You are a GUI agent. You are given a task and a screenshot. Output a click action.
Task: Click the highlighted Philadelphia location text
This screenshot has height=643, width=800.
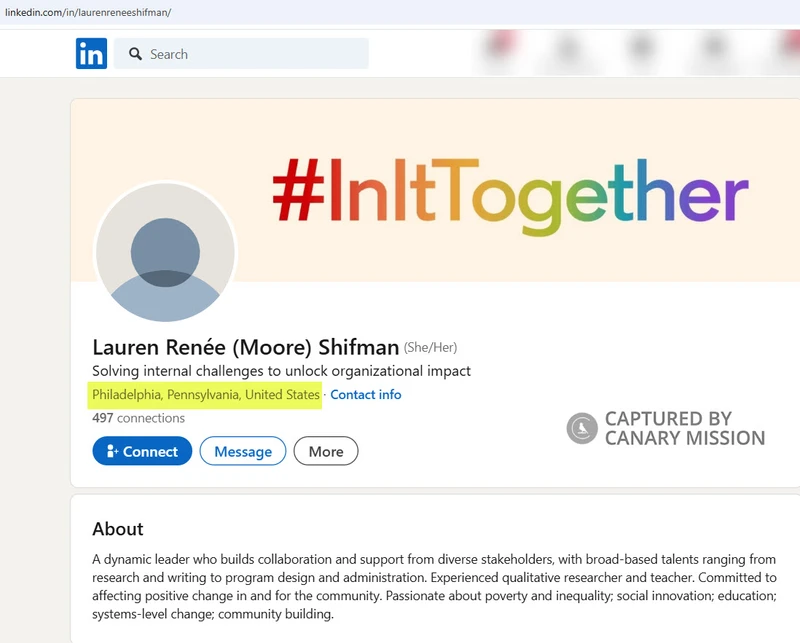click(x=206, y=394)
